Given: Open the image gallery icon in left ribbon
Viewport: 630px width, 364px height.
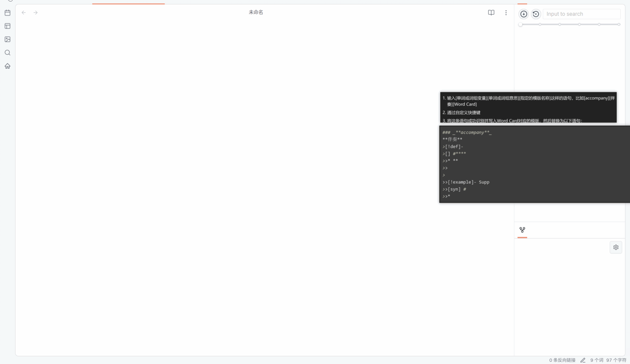Looking at the screenshot, I should click(x=7, y=39).
